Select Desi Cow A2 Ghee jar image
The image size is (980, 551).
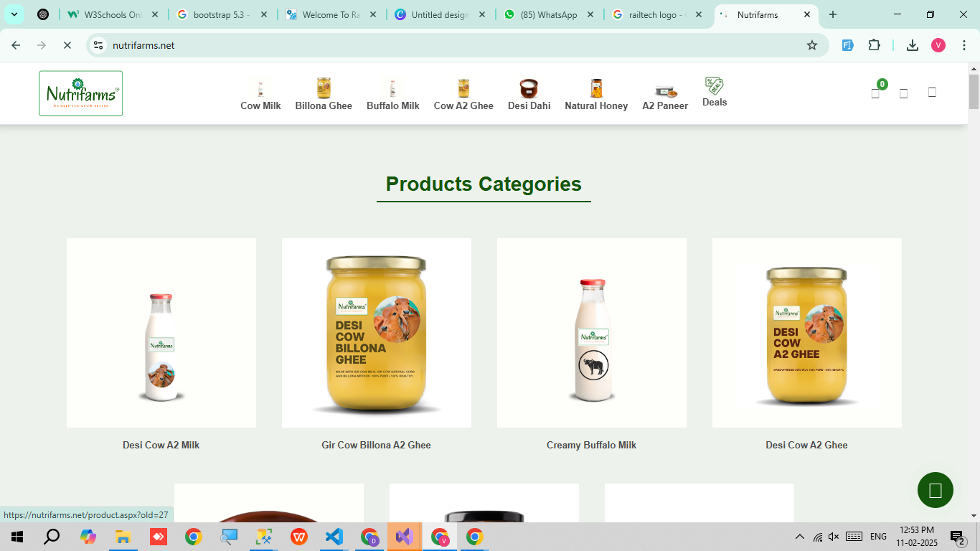point(806,333)
